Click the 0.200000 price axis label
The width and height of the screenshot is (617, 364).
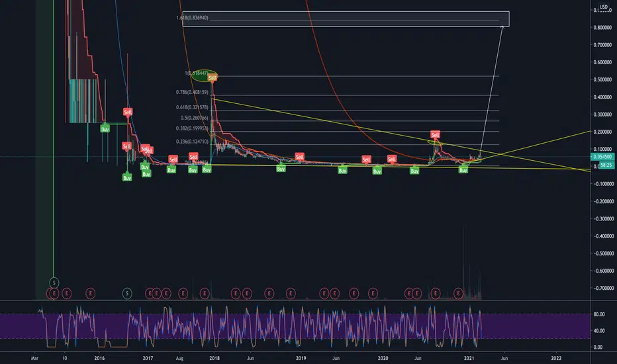pyautogui.click(x=602, y=132)
